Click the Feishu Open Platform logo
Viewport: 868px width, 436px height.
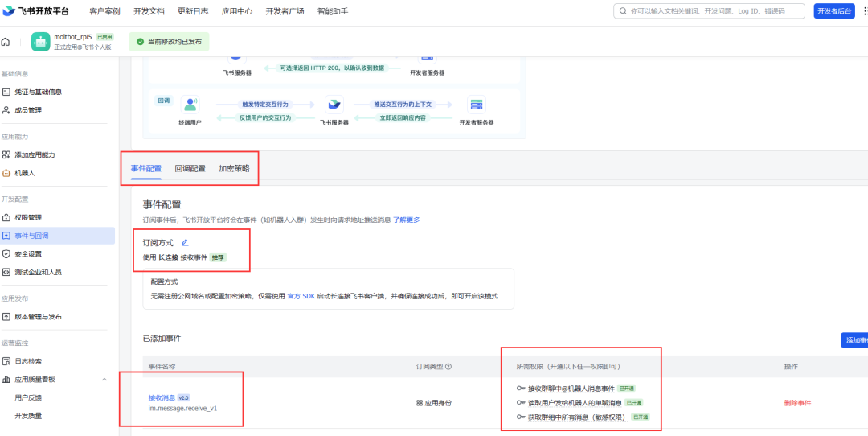(x=36, y=11)
